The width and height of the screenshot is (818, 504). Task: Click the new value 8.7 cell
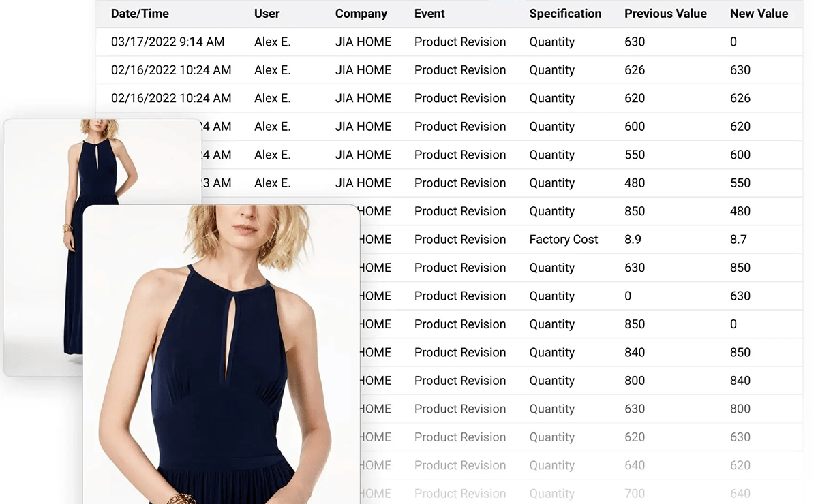(x=738, y=240)
